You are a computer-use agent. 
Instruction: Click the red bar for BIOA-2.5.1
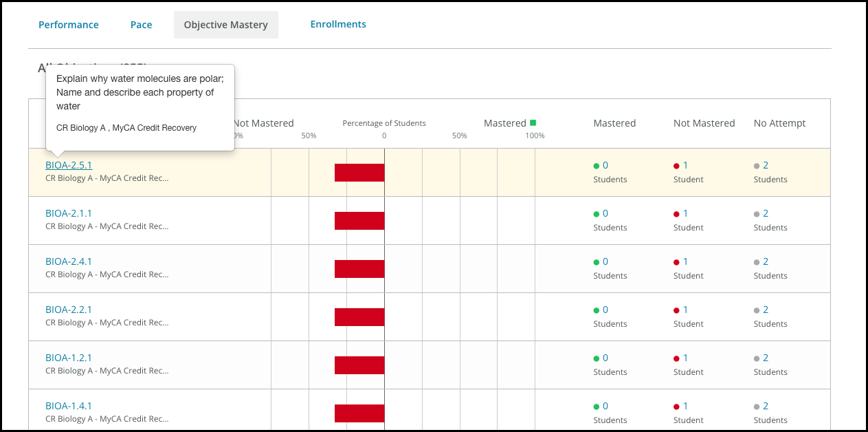359,173
